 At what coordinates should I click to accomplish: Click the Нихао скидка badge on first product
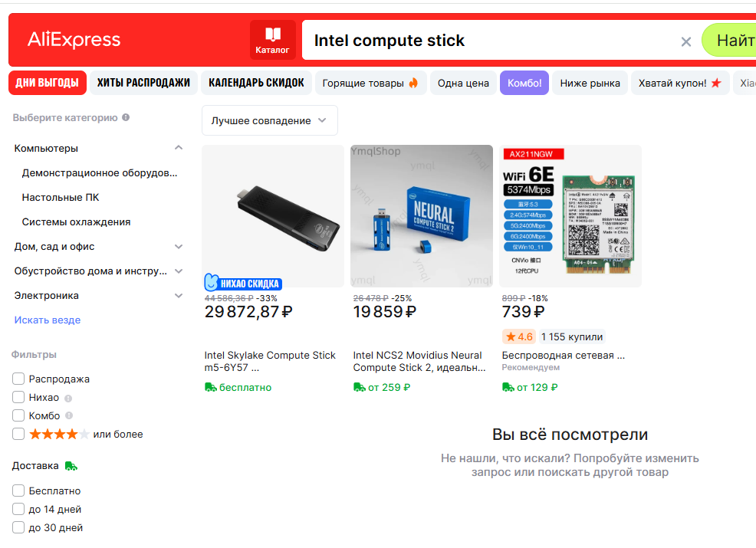243,284
